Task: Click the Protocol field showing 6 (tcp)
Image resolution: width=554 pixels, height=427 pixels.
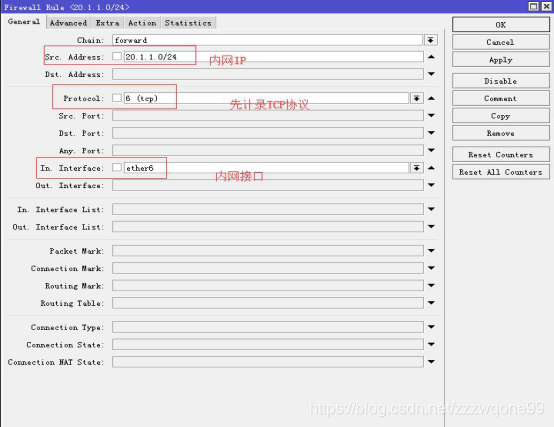Action: 266,98
